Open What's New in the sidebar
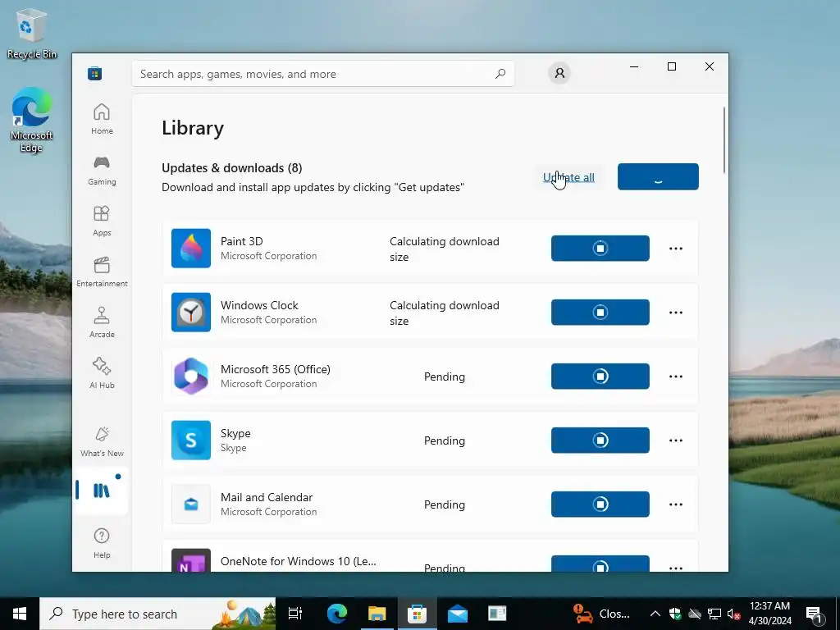Image resolution: width=840 pixels, height=630 pixels. (102, 441)
